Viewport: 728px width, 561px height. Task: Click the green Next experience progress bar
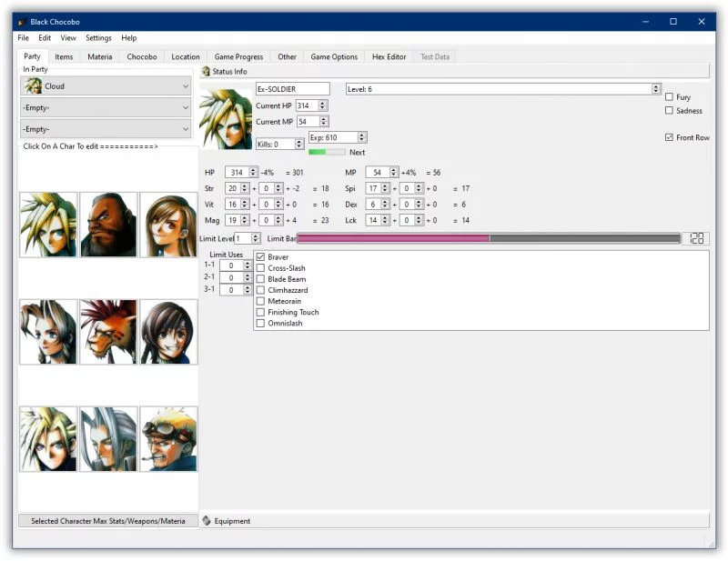point(327,152)
